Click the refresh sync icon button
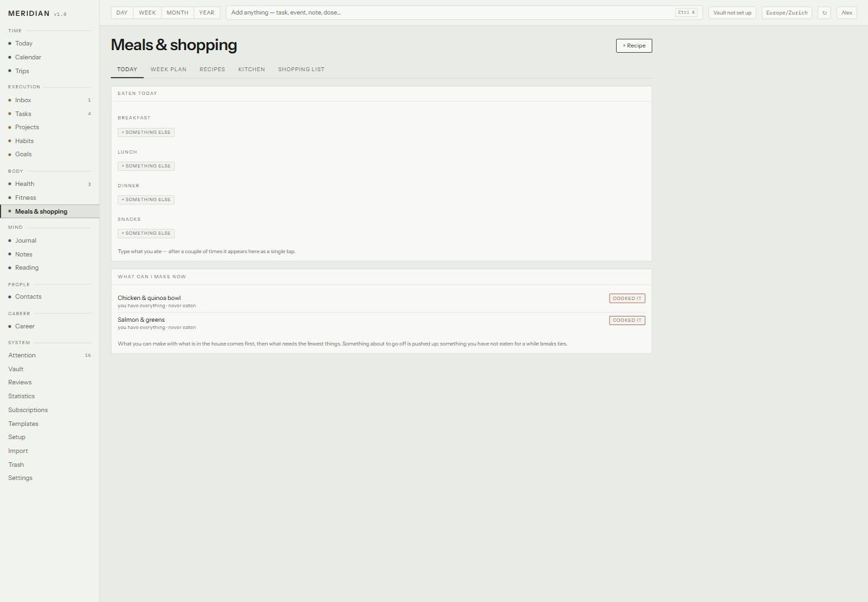The width and height of the screenshot is (868, 602). click(824, 13)
